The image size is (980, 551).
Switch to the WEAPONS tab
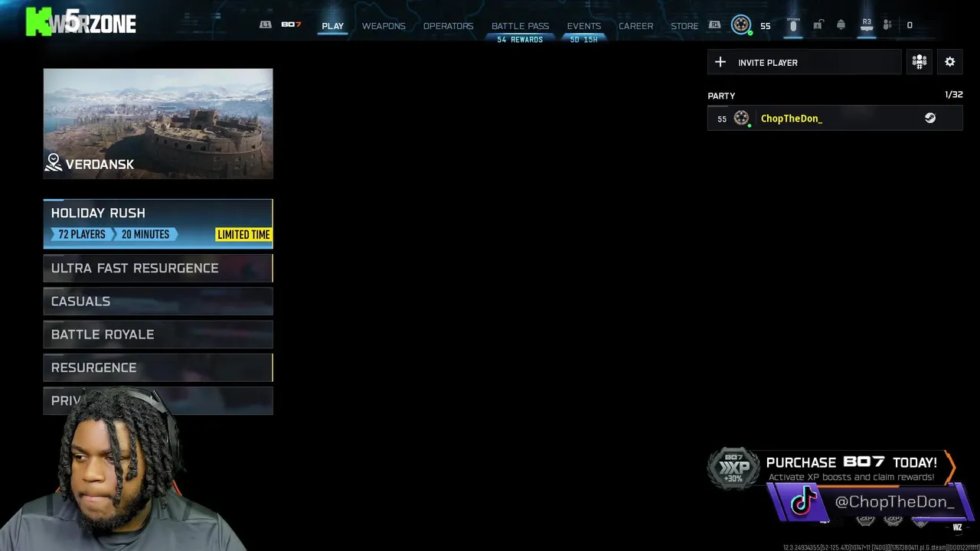384,26
